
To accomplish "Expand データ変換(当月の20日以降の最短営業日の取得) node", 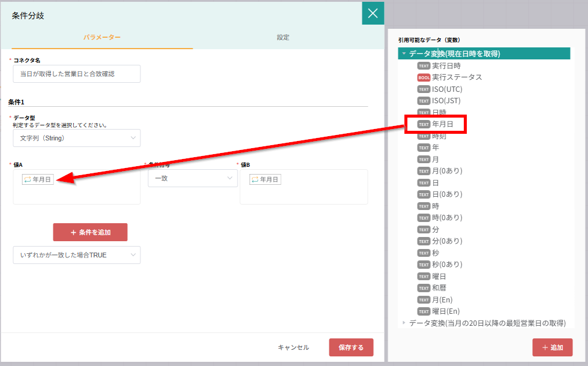I will 404,323.
